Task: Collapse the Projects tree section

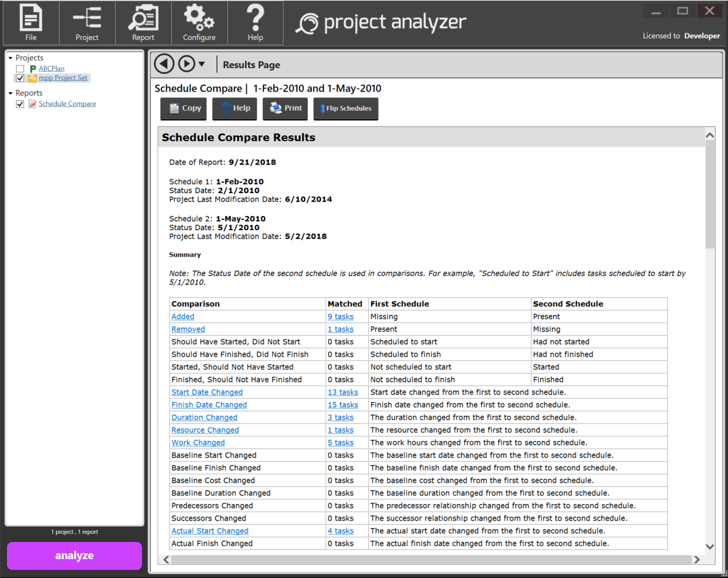Action: 10,58
